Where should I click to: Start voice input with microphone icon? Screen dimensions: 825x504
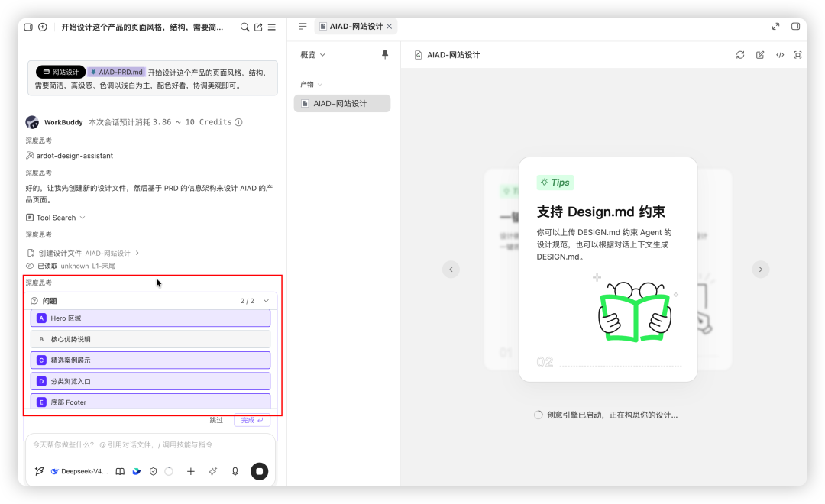[235, 471]
